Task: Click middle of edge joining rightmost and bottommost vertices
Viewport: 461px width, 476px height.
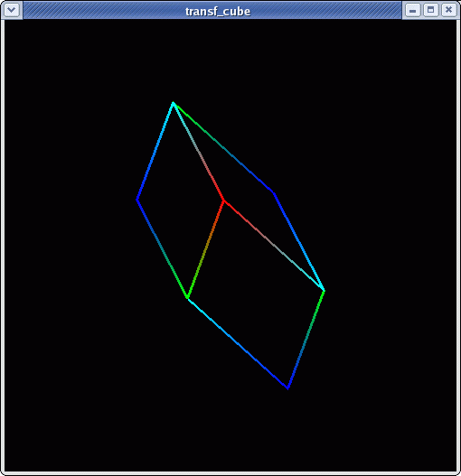Action: (x=306, y=339)
